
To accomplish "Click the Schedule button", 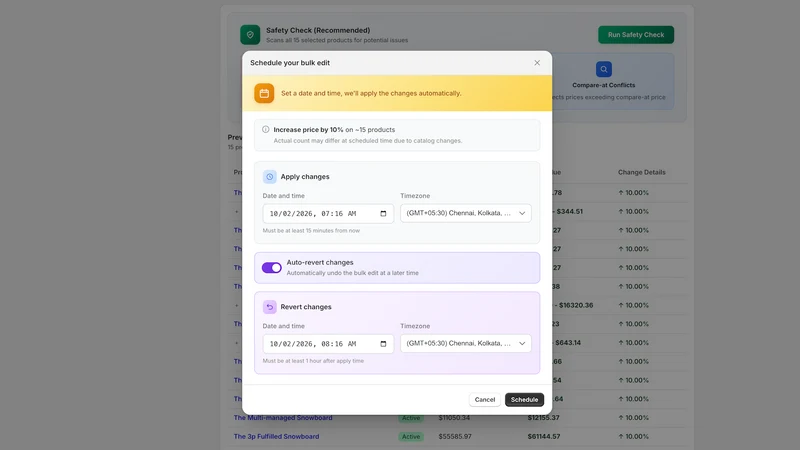I will 524,399.
